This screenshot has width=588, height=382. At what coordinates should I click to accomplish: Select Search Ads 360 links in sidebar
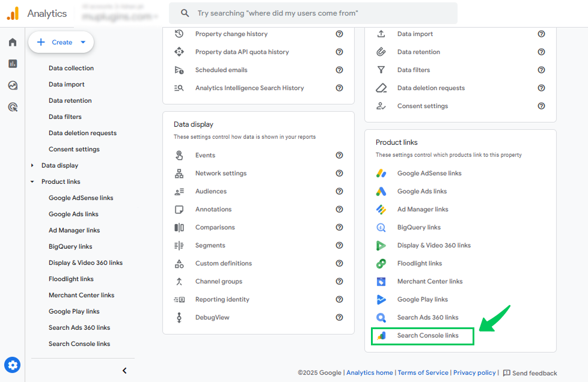pos(79,328)
